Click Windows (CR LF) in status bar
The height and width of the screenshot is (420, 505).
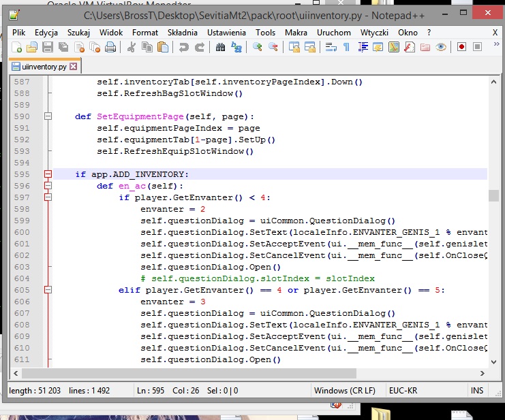coord(345,391)
